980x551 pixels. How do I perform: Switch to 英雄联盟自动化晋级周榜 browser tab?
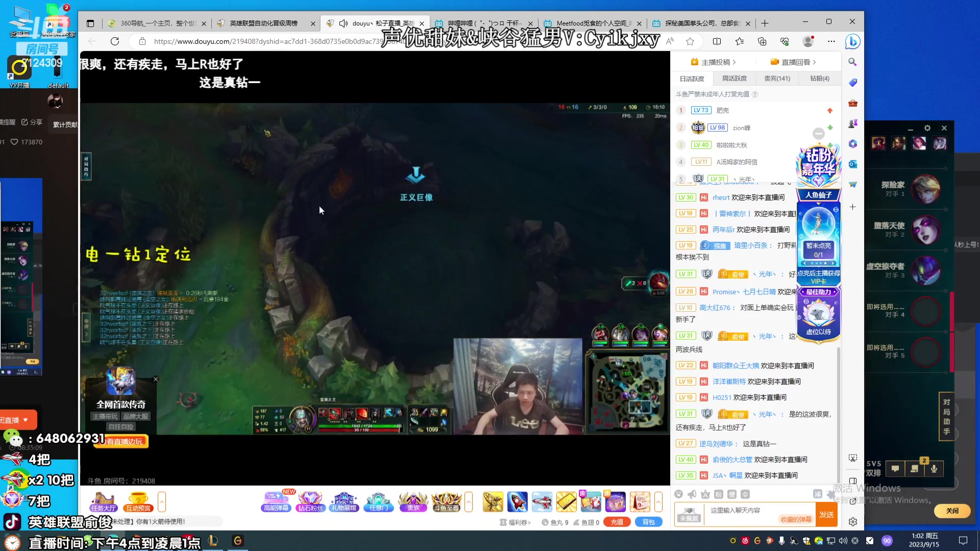(265, 23)
